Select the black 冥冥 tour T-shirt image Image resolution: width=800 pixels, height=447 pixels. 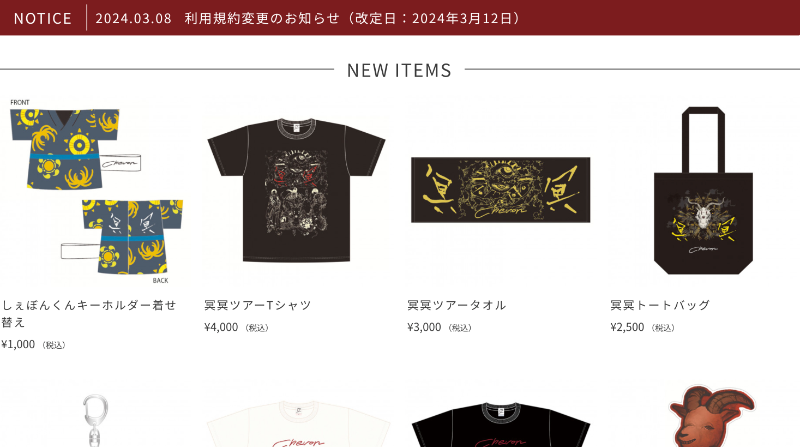click(x=296, y=190)
